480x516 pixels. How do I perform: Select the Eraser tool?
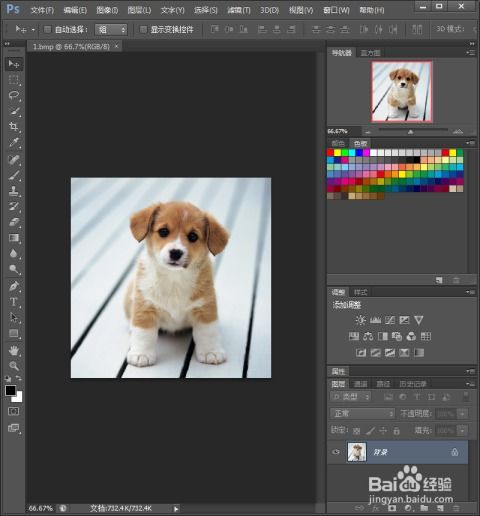click(x=14, y=222)
